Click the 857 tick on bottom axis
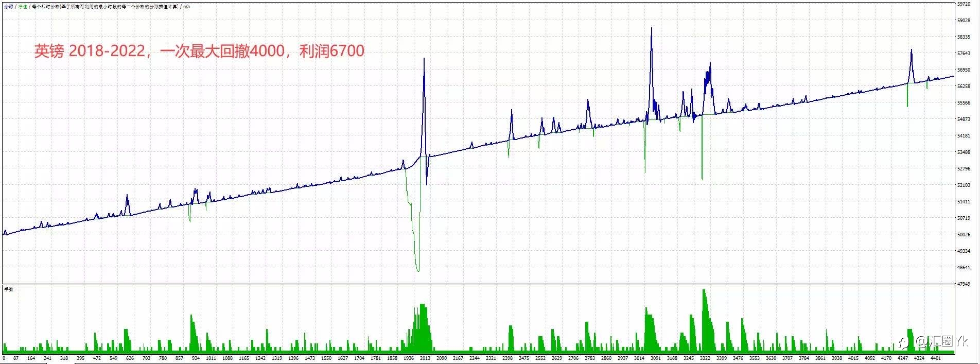 point(179,358)
